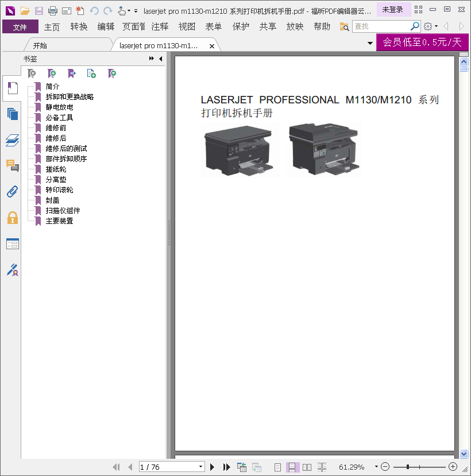Viewport: 471px width, 476px height.
Task: Click the page-plus bookmark icon
Action: point(91,73)
